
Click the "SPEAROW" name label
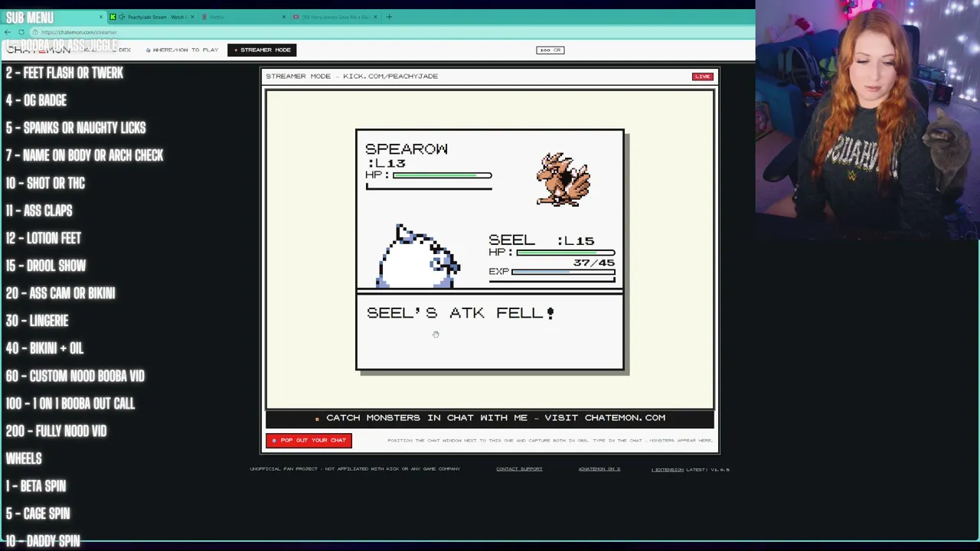pyautogui.click(x=407, y=148)
